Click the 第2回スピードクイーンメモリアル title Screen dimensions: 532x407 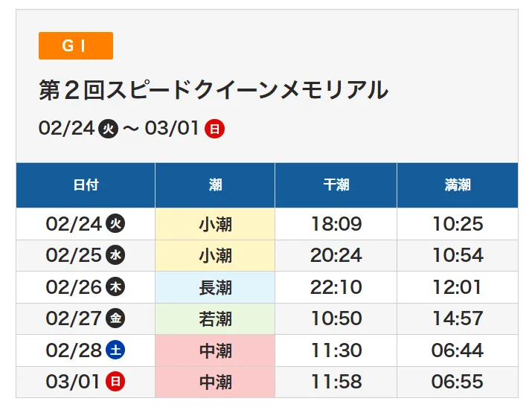coord(214,90)
